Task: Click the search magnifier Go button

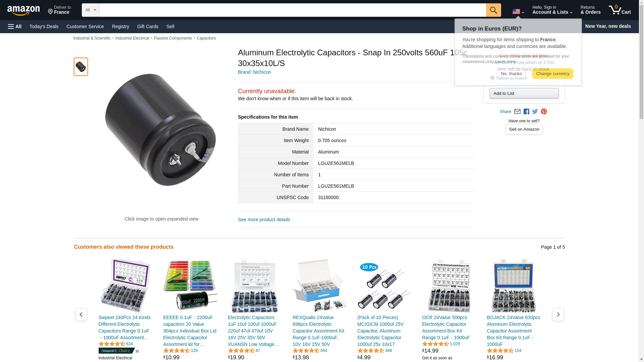Action: [x=493, y=10]
